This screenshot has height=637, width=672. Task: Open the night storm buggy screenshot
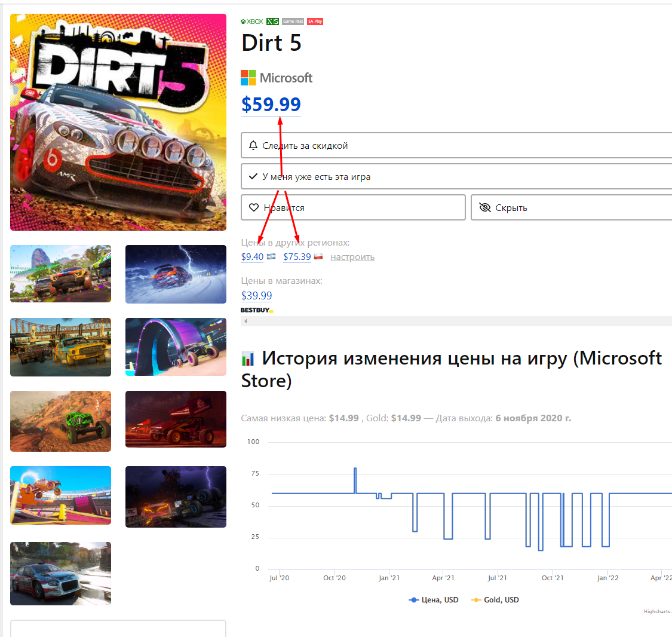[x=176, y=497]
